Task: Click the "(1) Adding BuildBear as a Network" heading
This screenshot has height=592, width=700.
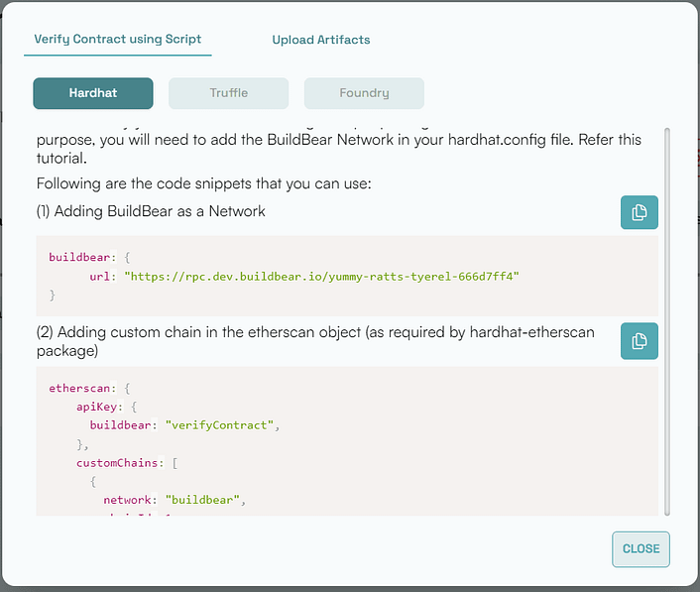Action: point(151,211)
